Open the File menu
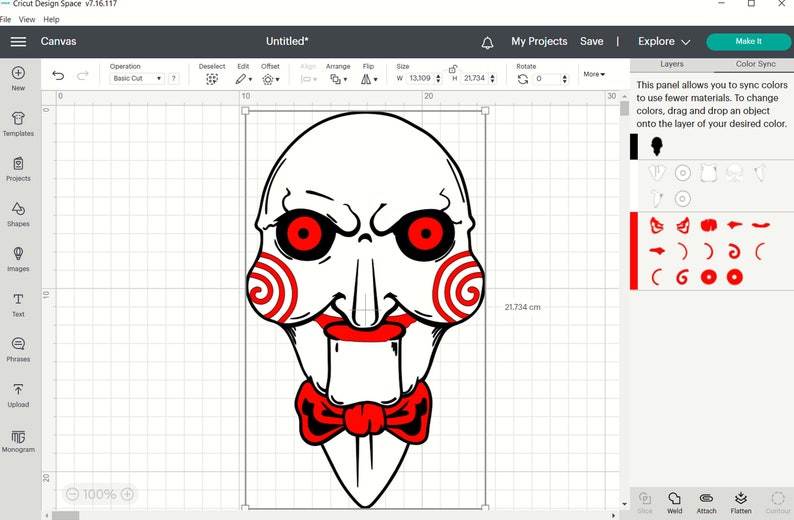794x520 pixels. pyautogui.click(x=6, y=19)
